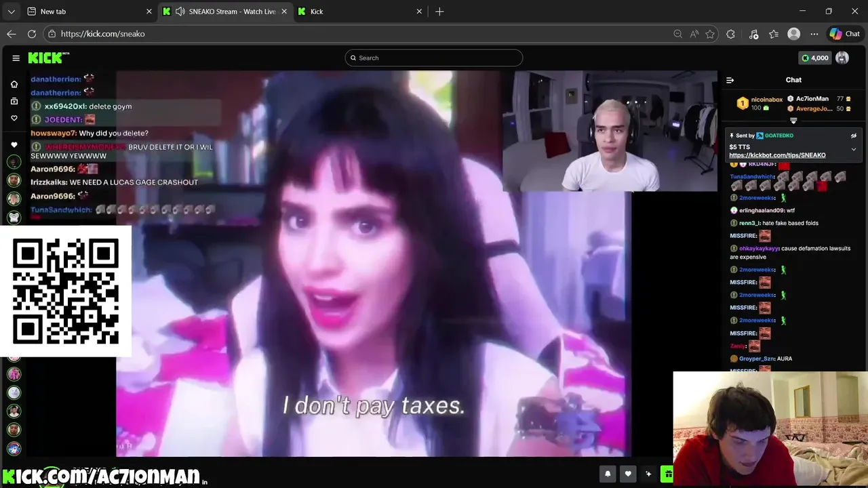The image size is (868, 488).
Task: Click the Chat panel header title
Action: click(x=793, y=80)
